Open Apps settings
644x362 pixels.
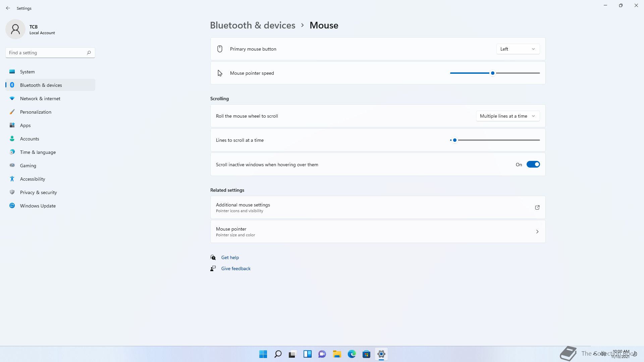50,125
